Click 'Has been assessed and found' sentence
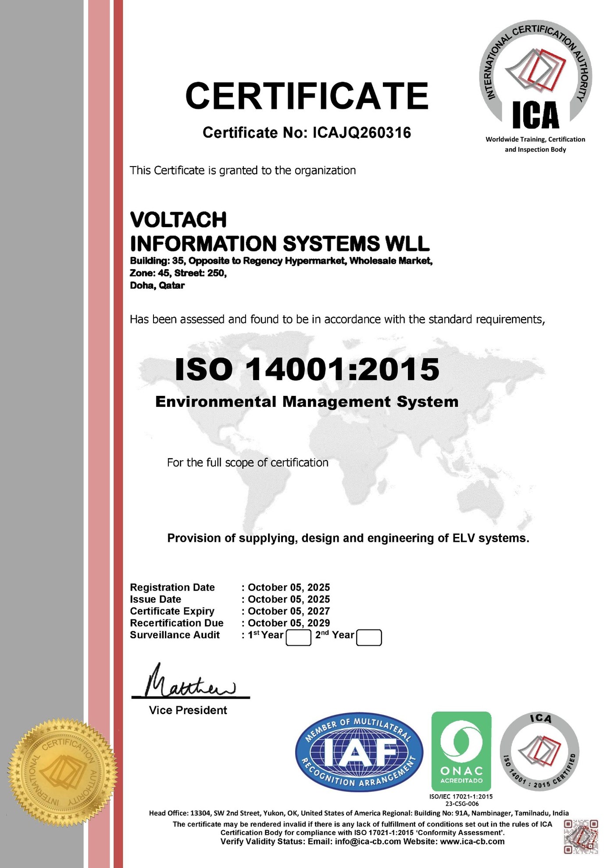The image size is (614, 868). pos(337,320)
